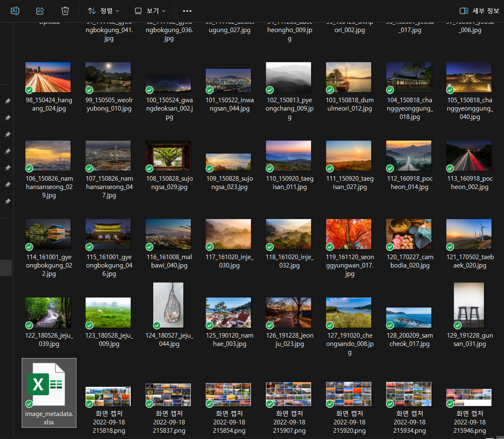Click the green sync check on 124_180527_jeju_044.jpg
The image size is (504, 439).
point(157,325)
